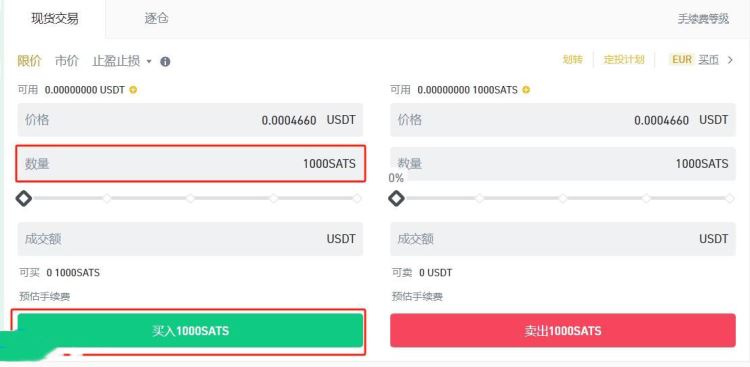Click the green 买入1000SATS button
This screenshot has width=750, height=367.
[190, 331]
